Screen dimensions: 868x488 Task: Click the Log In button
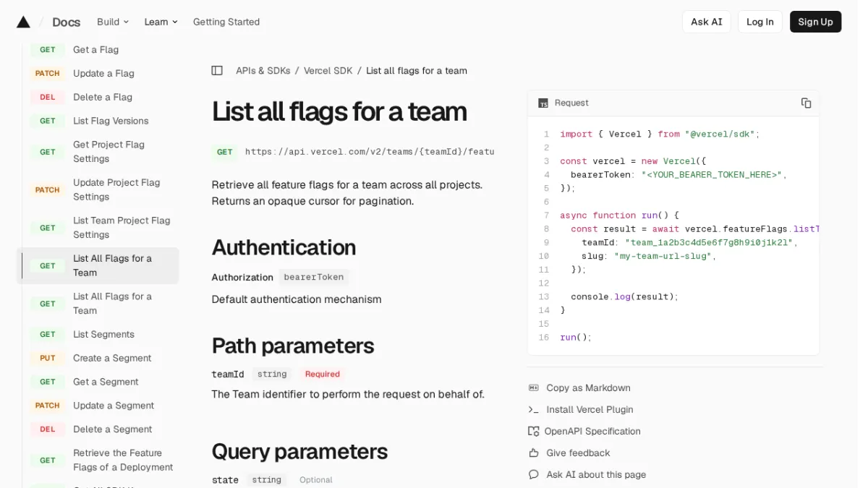click(759, 22)
